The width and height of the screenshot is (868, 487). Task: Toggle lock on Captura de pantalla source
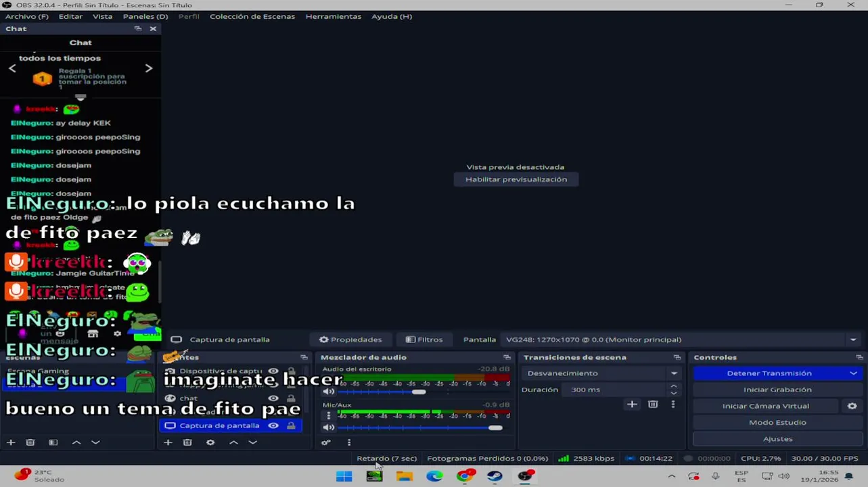pyautogui.click(x=291, y=425)
